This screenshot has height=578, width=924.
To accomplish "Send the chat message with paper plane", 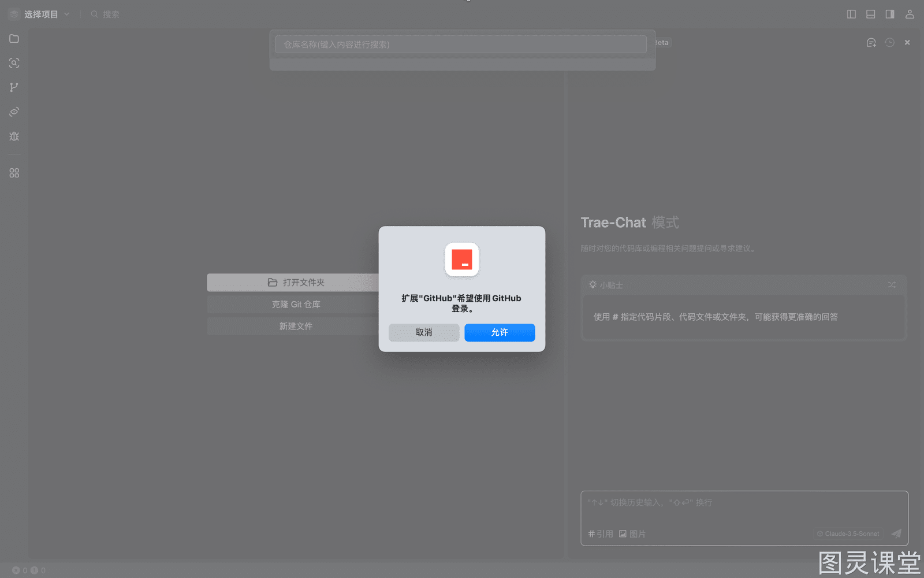I will pos(896,533).
